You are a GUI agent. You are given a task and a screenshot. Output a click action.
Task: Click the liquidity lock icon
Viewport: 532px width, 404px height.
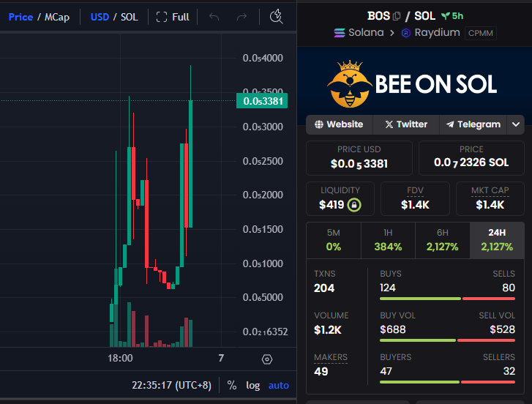(354, 205)
